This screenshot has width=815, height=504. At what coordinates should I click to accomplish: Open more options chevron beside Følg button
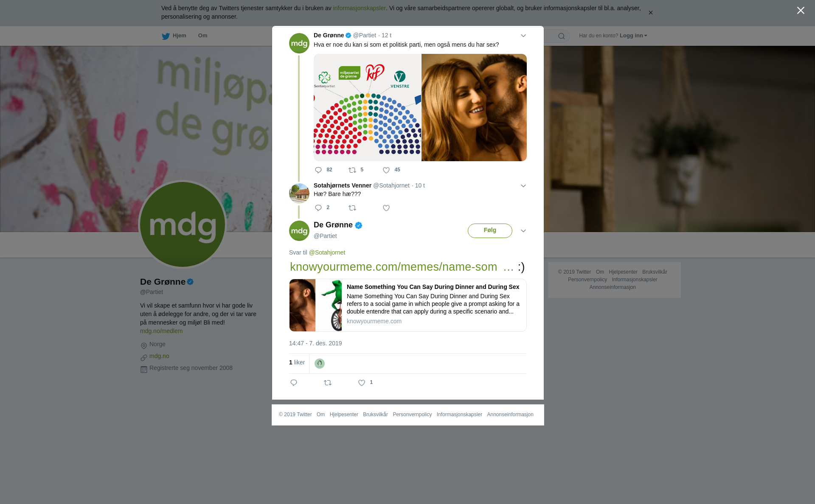click(523, 231)
